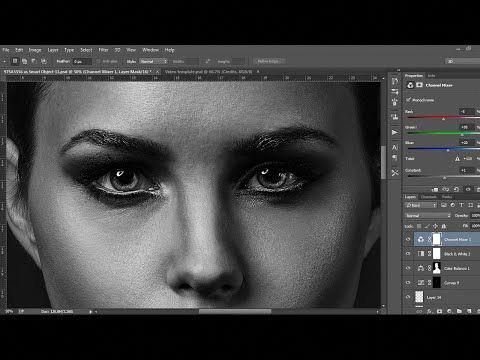Switch to the second document tab
The width and height of the screenshot is (480, 360).
209,72
